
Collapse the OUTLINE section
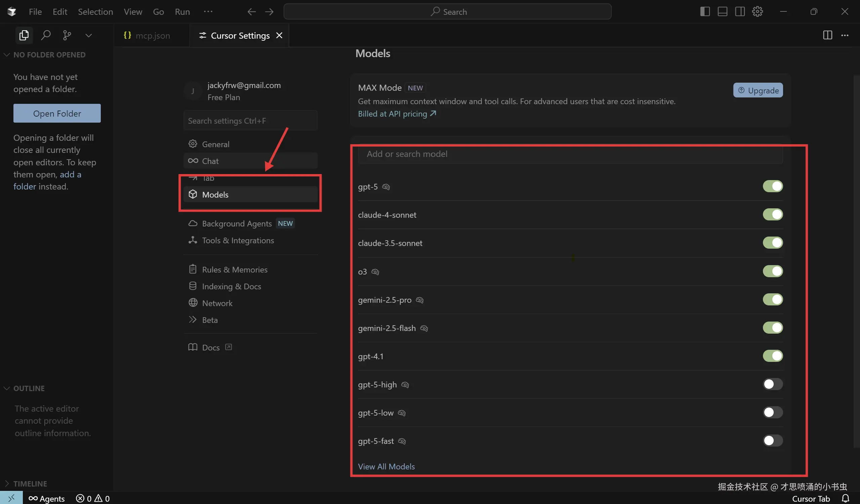(x=29, y=388)
